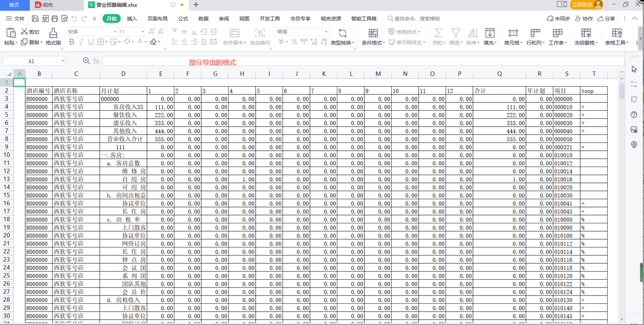This screenshot has height=325, width=644.
Task: Switch to the 数据 ribbon tab
Action: [203, 18]
